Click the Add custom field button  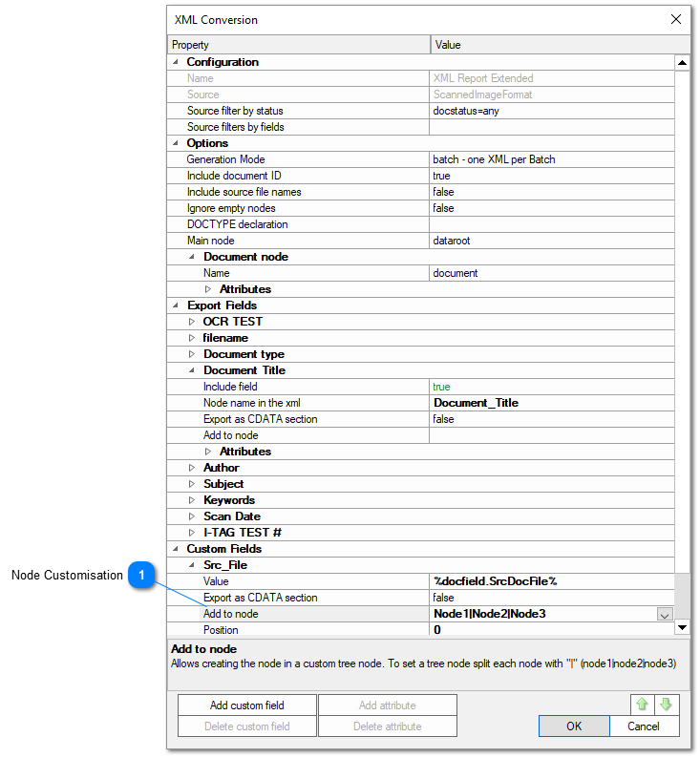coord(247,705)
